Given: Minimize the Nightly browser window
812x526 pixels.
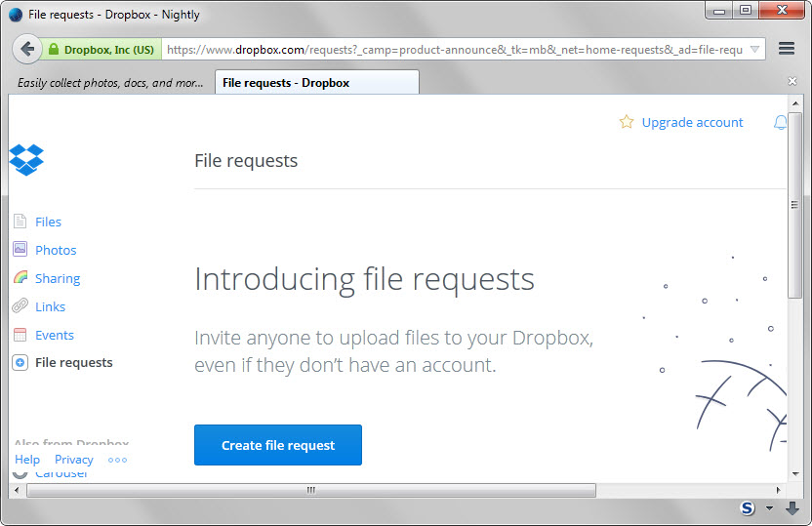Looking at the screenshot, I should (718, 11).
